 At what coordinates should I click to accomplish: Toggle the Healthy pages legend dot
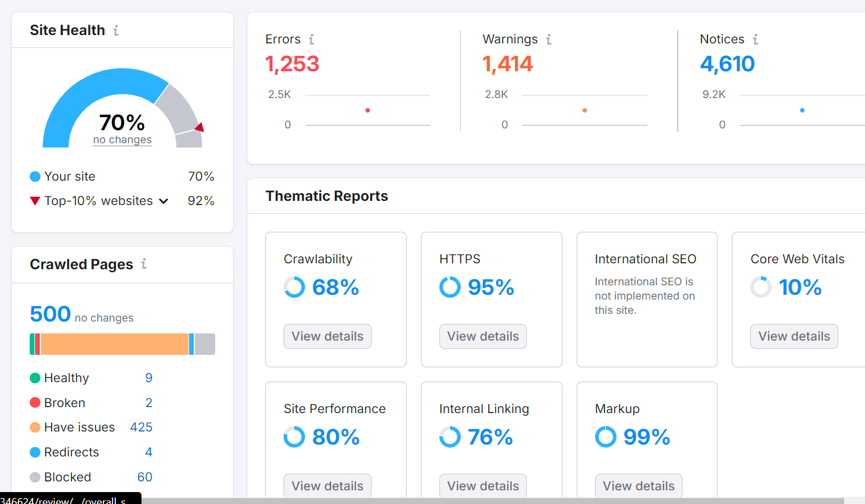35,377
